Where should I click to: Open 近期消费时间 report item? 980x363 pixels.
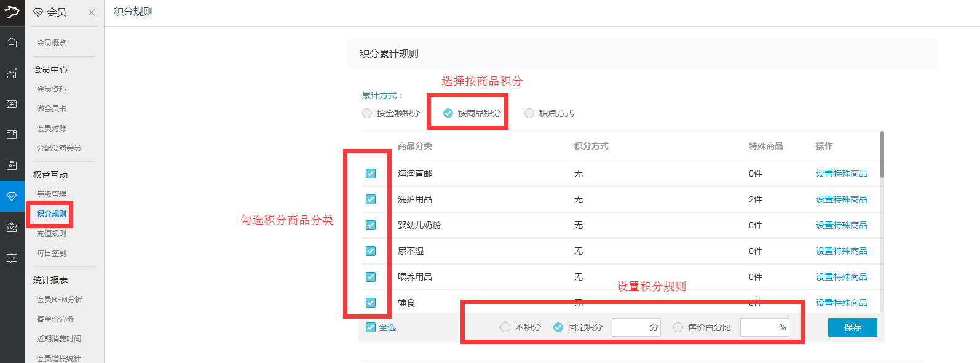tap(59, 339)
